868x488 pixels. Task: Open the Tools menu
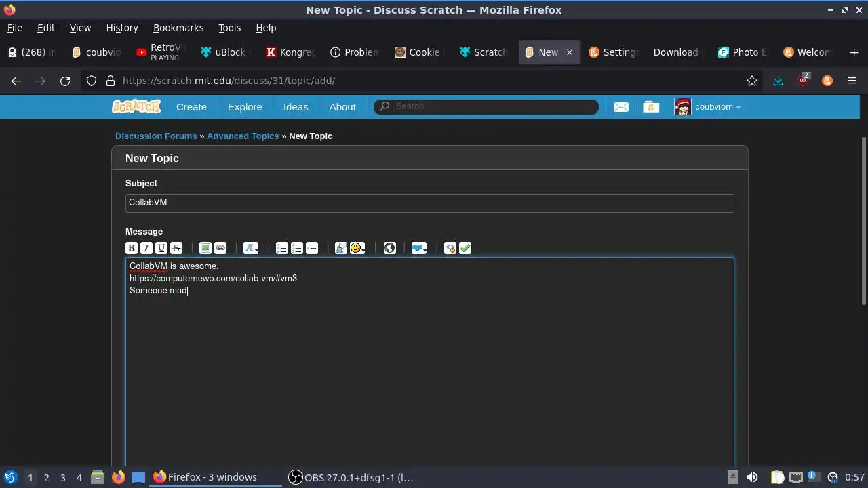(229, 28)
